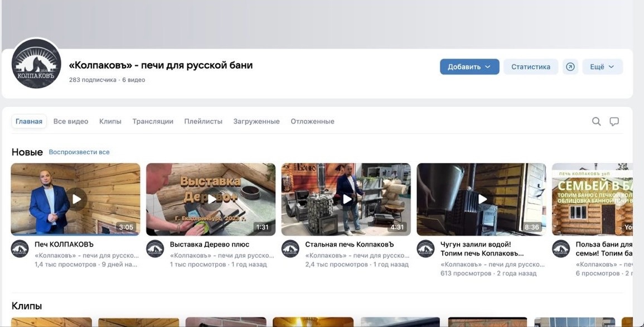Click channel avatar beside Печ КОЛПАКОВЪ
The height and width of the screenshot is (327, 644).
click(20, 249)
